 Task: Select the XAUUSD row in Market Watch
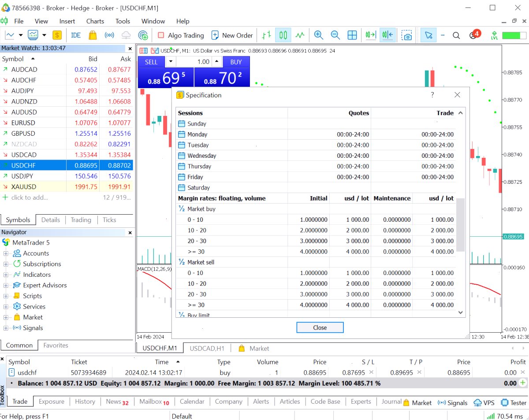tap(67, 187)
